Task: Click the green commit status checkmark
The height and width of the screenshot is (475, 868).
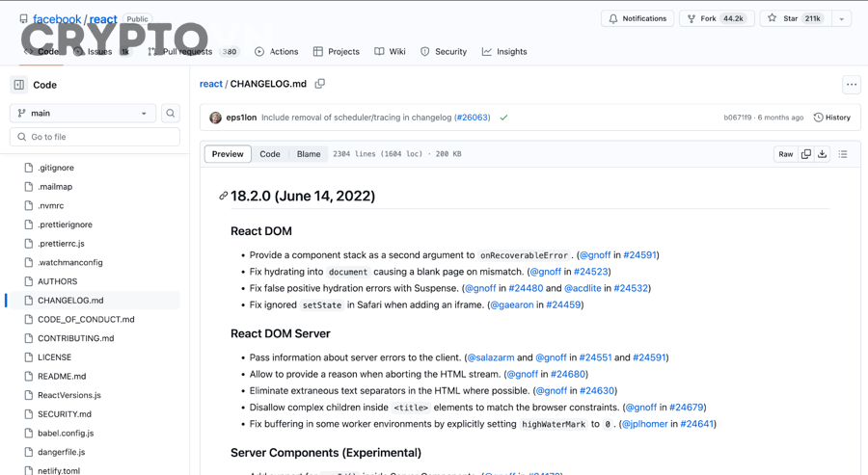Action: [x=503, y=118]
